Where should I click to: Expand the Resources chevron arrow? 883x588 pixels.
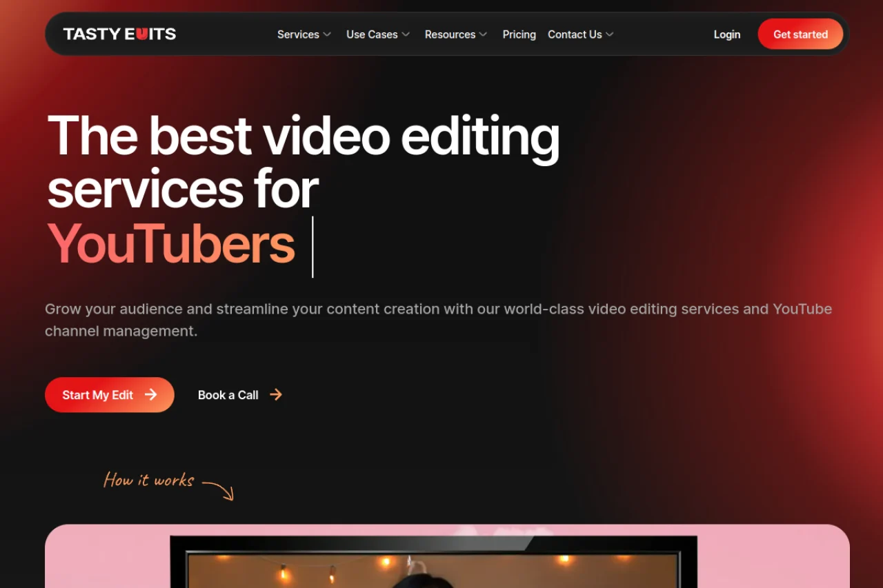tap(483, 34)
